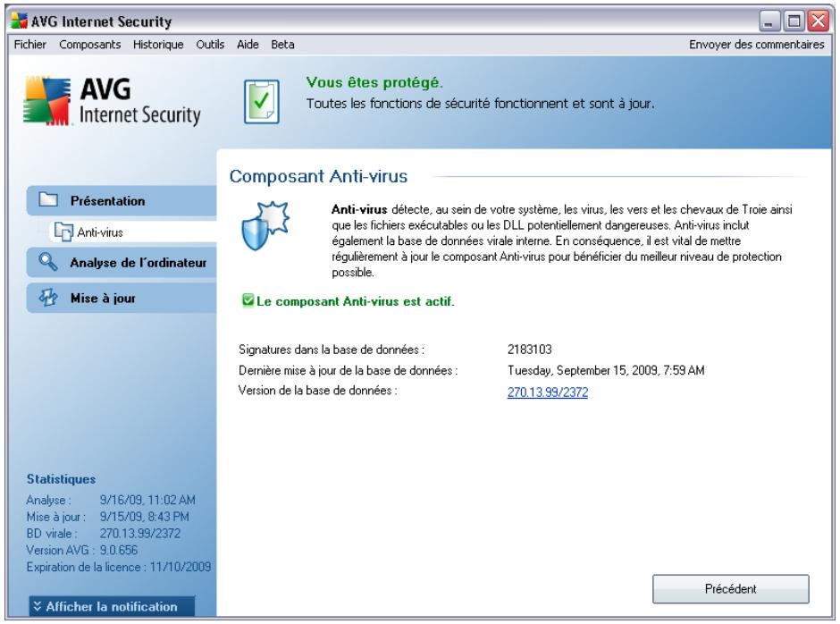The width and height of the screenshot is (840, 624).
Task: Click the Précédent button
Action: pyautogui.click(x=731, y=588)
